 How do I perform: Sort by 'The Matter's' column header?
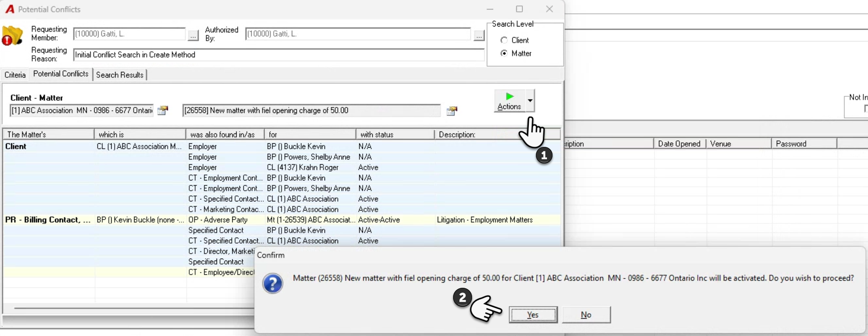point(49,135)
